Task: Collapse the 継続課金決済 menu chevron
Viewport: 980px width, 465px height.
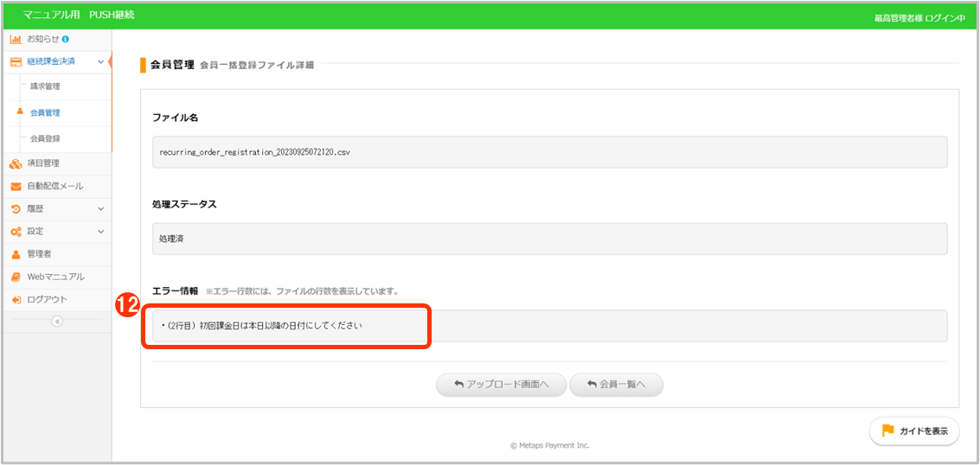Action: coord(101,62)
